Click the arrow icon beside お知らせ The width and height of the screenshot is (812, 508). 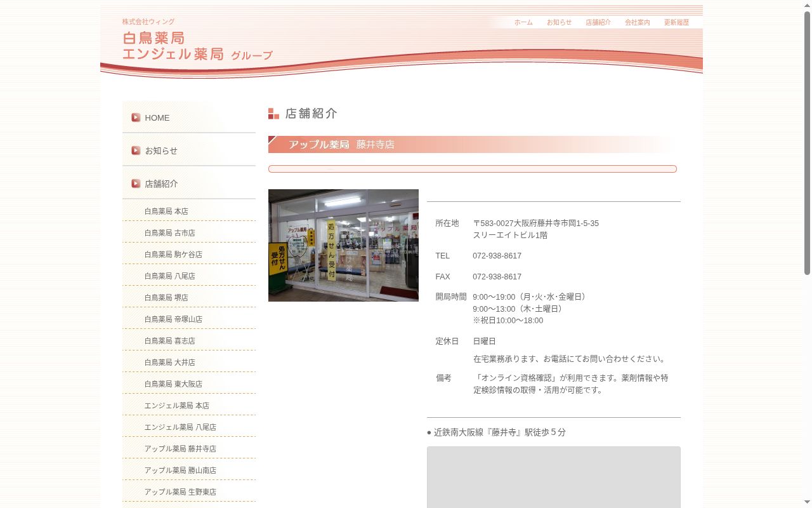coord(136,150)
